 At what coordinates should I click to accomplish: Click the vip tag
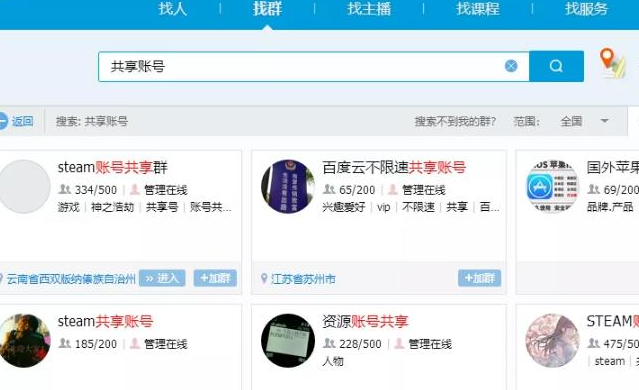pyautogui.click(x=383, y=207)
